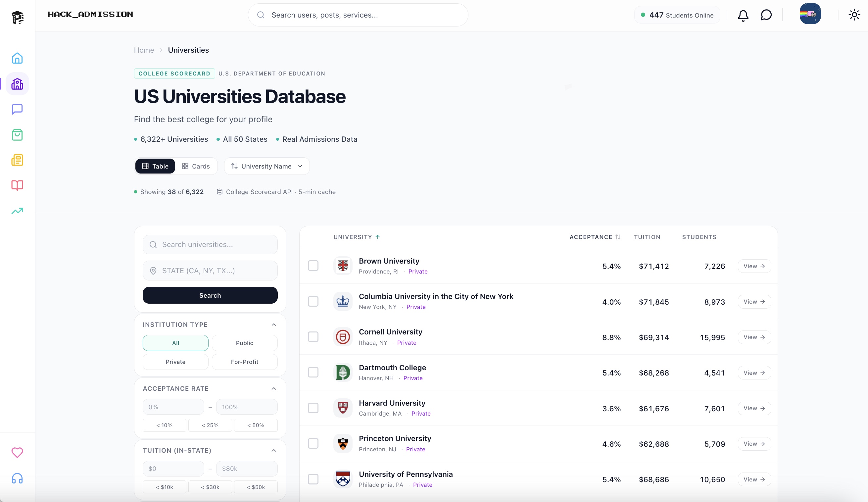Open the Home breadcrumb link
The width and height of the screenshot is (868, 502).
coord(144,50)
